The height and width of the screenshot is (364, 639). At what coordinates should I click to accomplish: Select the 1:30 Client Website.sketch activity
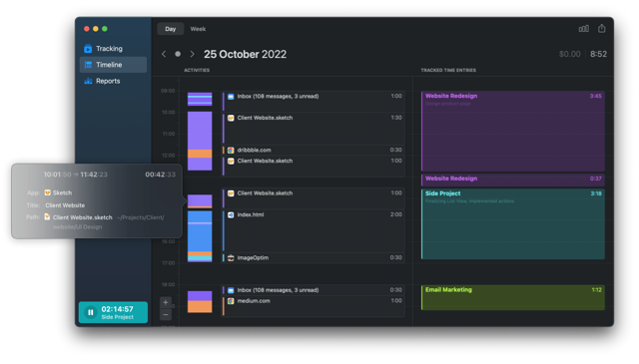(313, 129)
